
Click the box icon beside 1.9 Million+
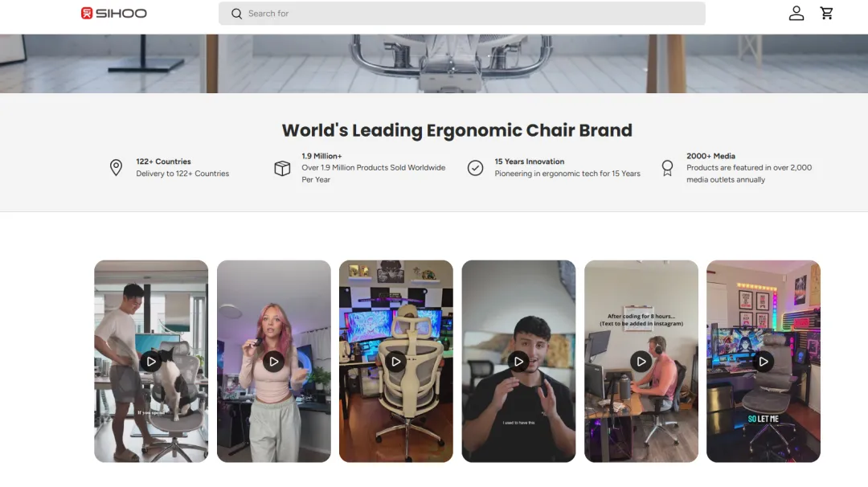[282, 168]
